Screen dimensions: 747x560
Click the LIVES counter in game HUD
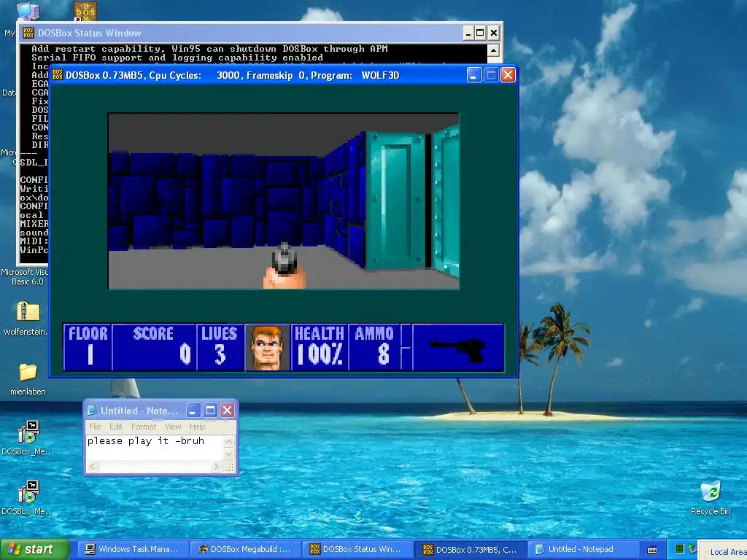coord(220,346)
